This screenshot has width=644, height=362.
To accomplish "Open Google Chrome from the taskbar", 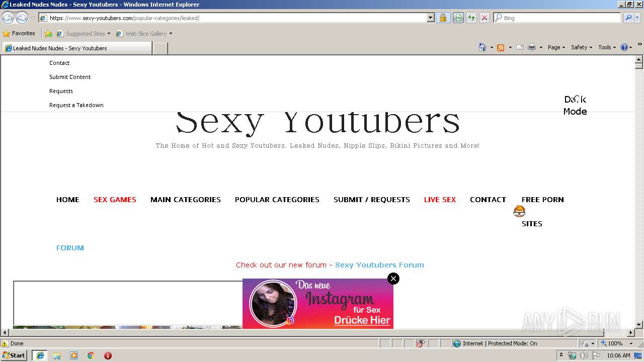I will (x=91, y=355).
